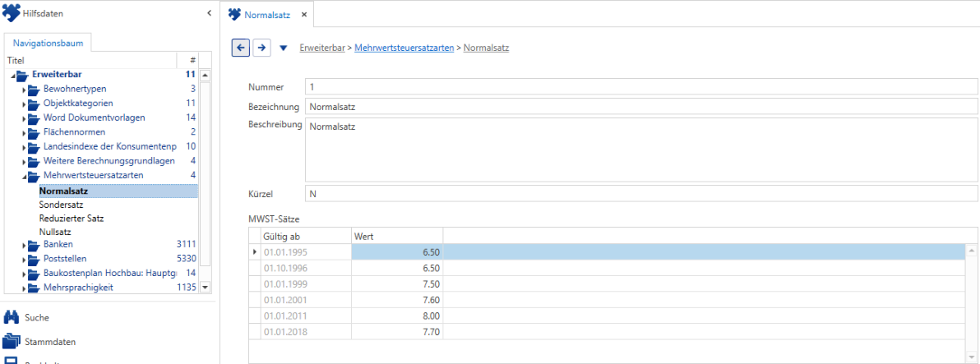Select the 01.01.2018 date cell
This screenshot has width=980, height=364.
click(306, 331)
